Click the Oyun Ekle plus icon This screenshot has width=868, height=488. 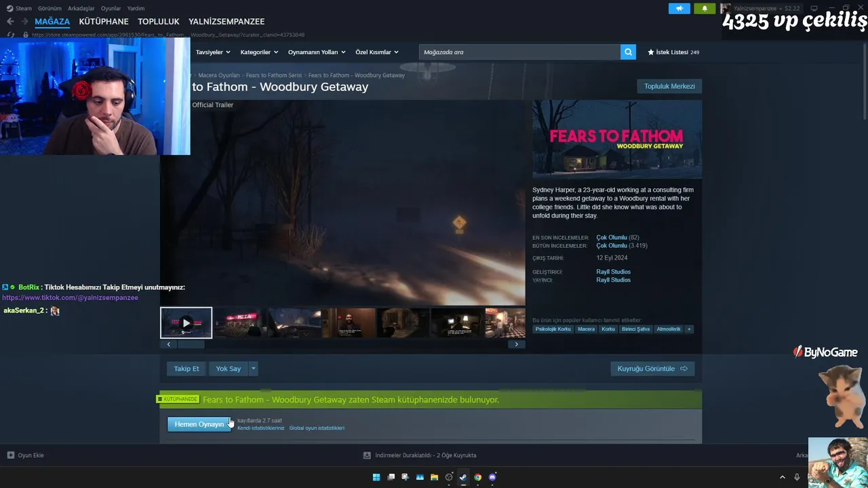pyautogui.click(x=10, y=455)
